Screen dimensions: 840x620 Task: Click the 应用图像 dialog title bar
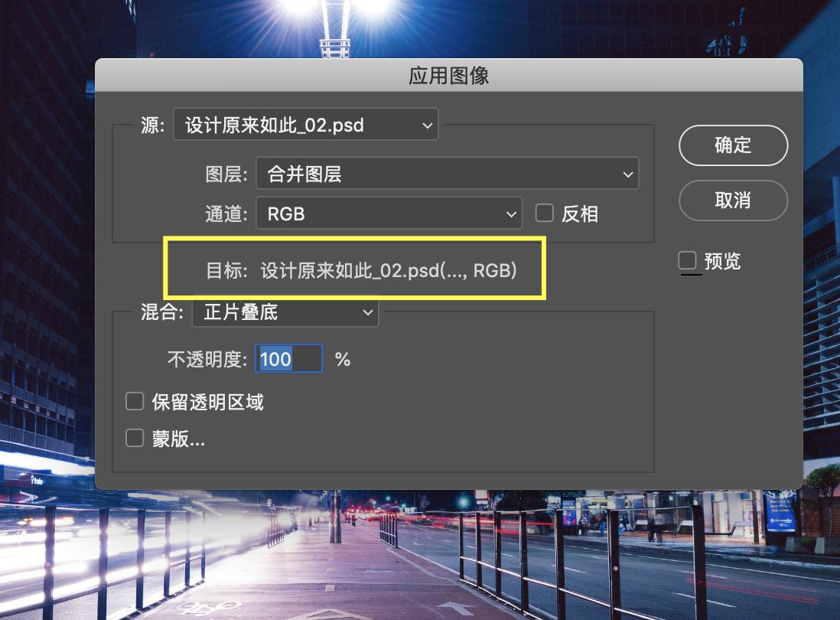click(x=449, y=74)
